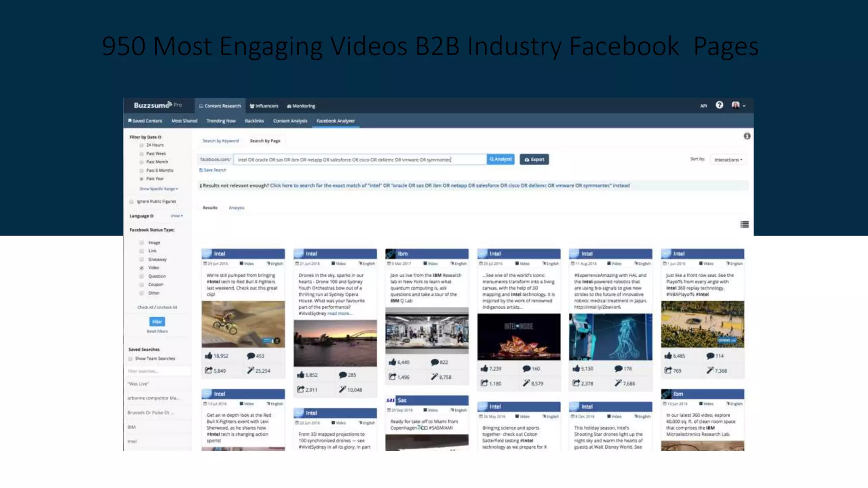
Task: Click API link in header
Action: point(704,106)
